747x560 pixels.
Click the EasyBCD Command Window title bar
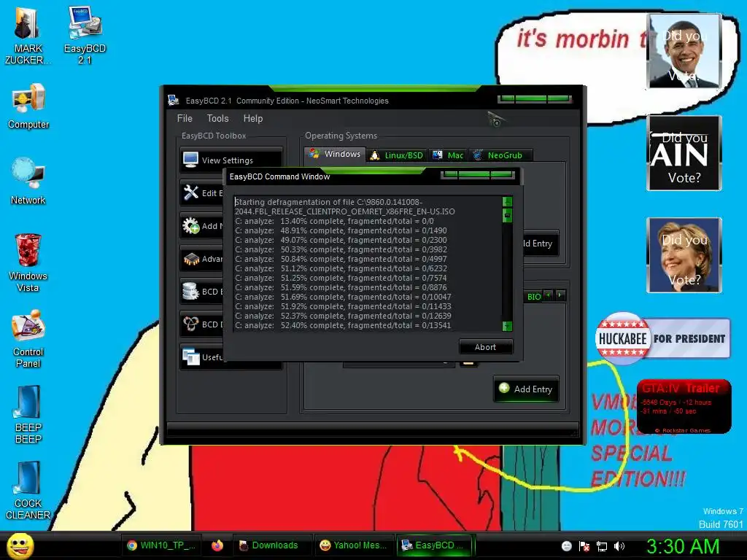click(x=373, y=176)
